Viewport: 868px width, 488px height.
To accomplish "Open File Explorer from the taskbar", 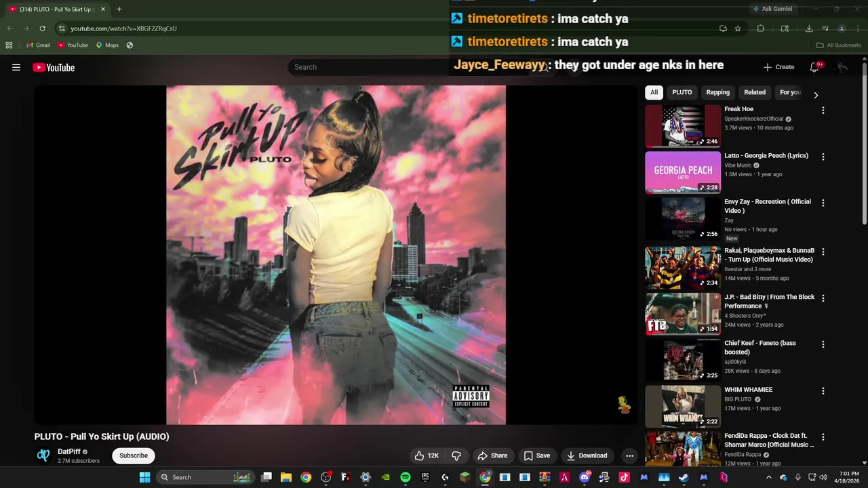I will pyautogui.click(x=286, y=477).
